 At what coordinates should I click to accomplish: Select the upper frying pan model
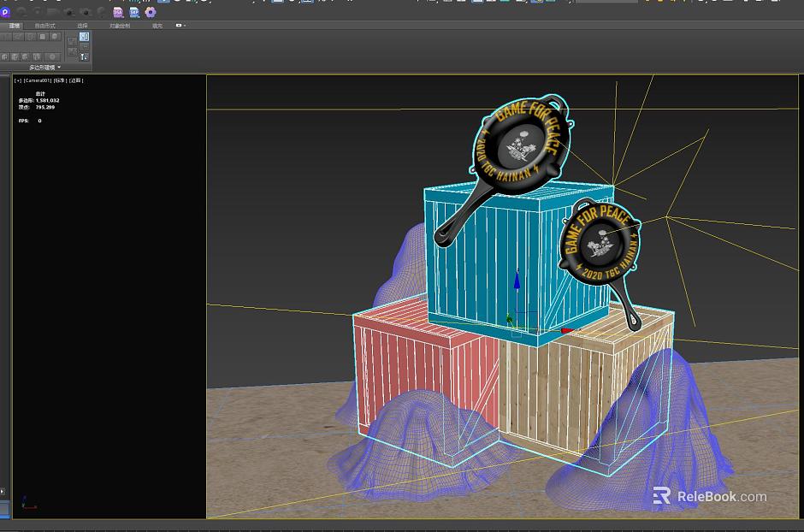click(520, 146)
